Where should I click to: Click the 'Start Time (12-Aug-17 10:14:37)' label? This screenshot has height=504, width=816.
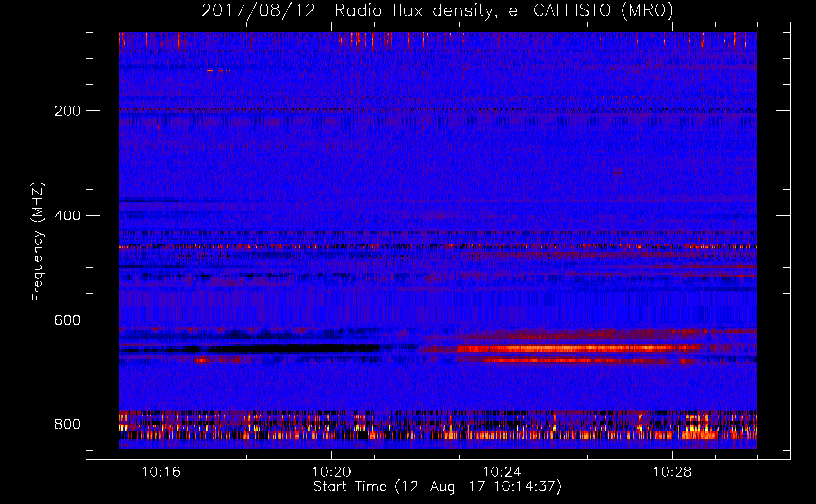coord(437,487)
